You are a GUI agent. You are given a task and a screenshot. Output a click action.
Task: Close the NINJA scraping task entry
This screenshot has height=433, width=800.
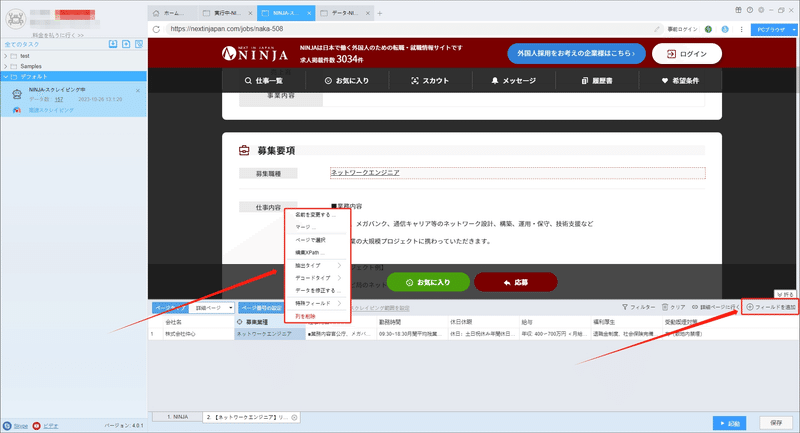[x=138, y=91]
